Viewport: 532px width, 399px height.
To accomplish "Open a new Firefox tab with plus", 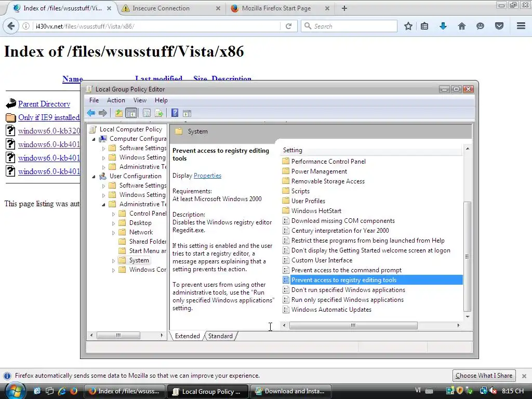I will pyautogui.click(x=344, y=8).
